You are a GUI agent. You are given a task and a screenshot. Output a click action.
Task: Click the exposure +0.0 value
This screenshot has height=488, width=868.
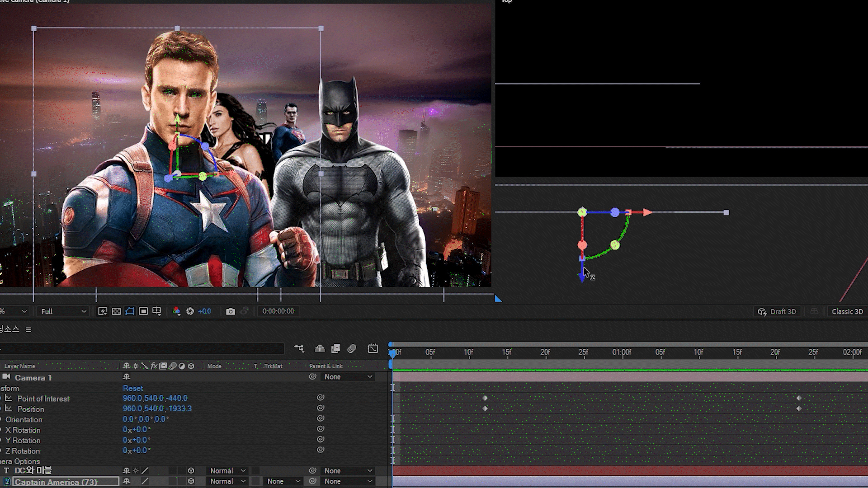tap(204, 311)
